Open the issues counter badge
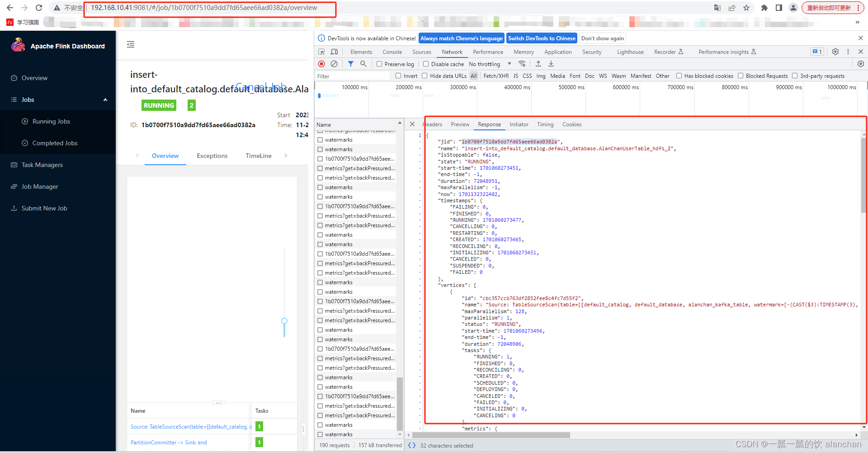The image size is (868, 453). [817, 52]
